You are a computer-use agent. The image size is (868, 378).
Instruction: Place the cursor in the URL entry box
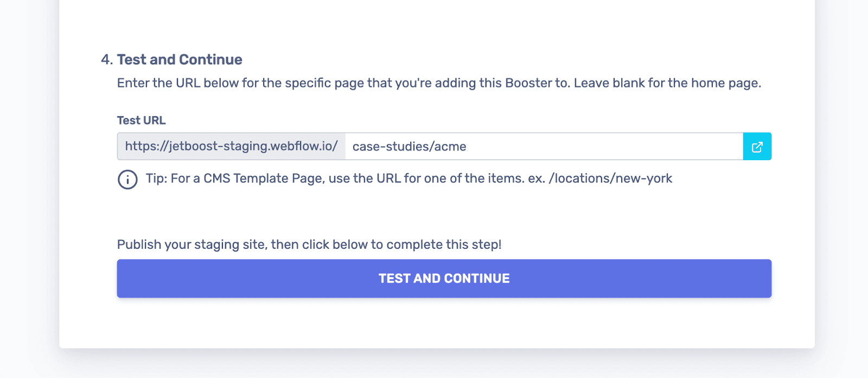(x=542, y=146)
